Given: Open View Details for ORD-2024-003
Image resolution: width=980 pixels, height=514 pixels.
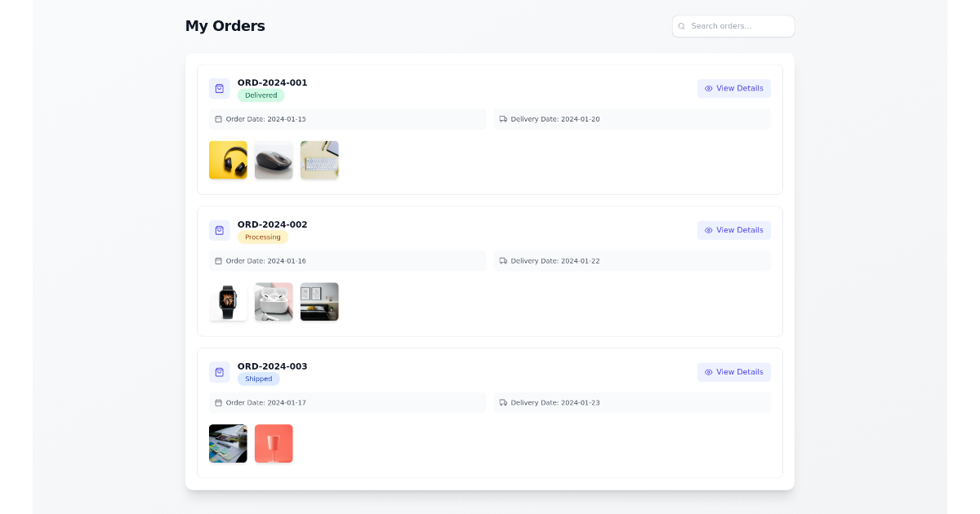Looking at the screenshot, I should 733,372.
